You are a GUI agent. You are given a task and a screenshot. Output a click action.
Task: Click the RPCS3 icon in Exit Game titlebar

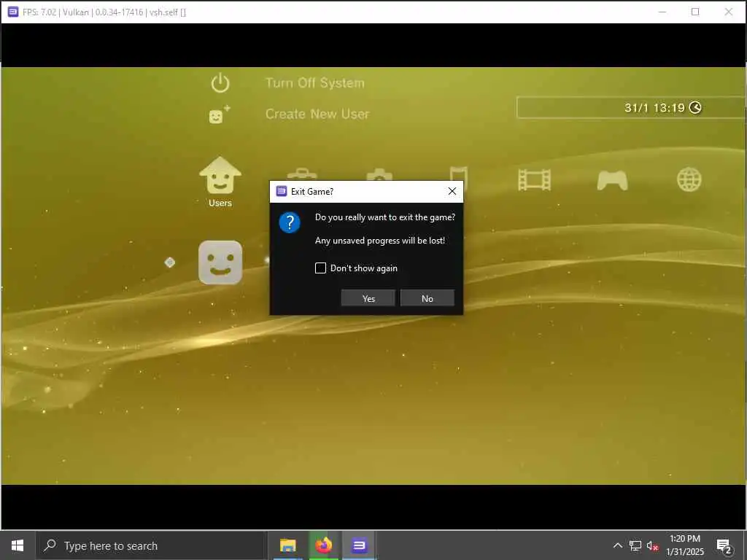[282, 191]
